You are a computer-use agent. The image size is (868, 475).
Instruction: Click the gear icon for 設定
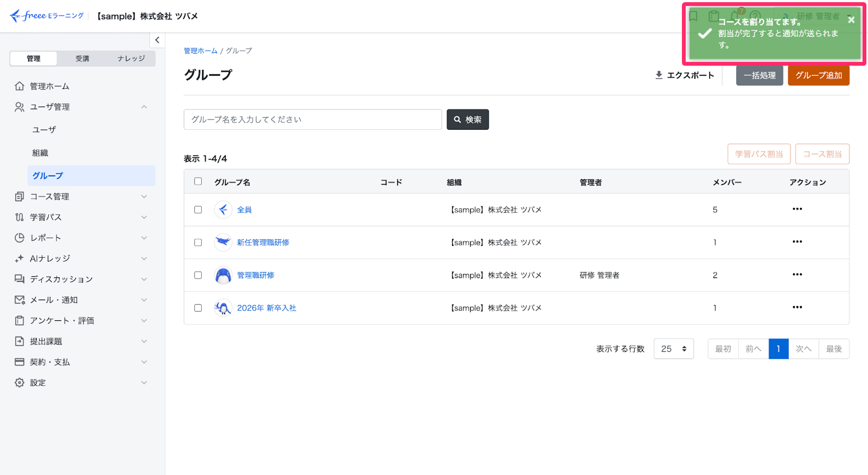(20, 383)
